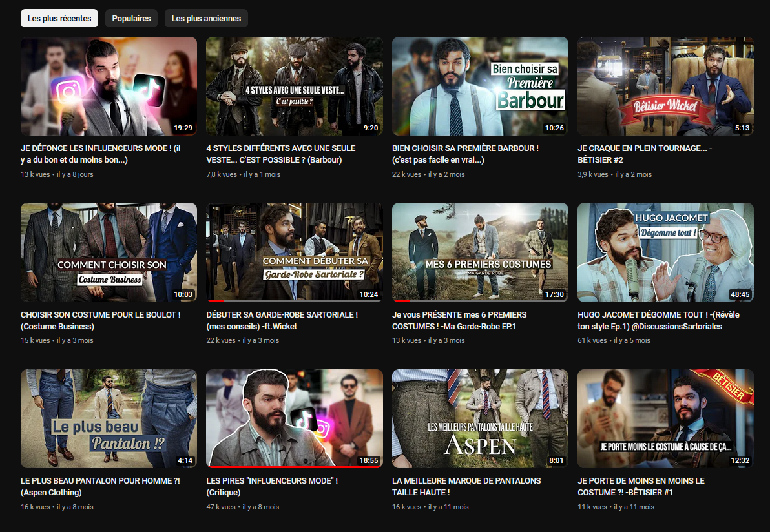
Task: Click the "Mes 6 premiers costumes" thumbnail
Action: click(x=480, y=252)
